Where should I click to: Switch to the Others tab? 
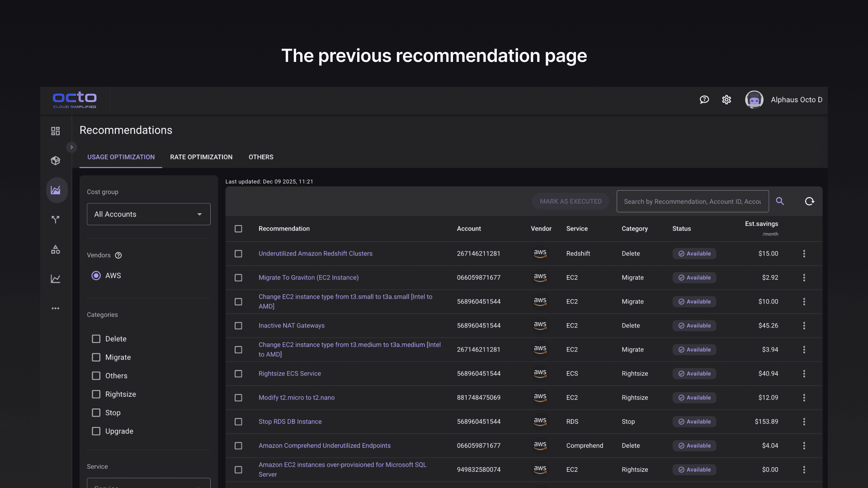tap(261, 157)
